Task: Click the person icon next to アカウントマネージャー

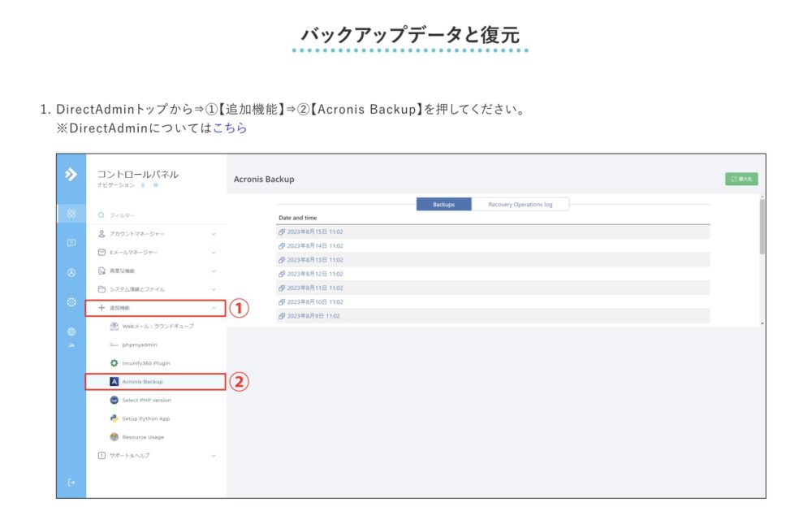Action: pos(101,233)
